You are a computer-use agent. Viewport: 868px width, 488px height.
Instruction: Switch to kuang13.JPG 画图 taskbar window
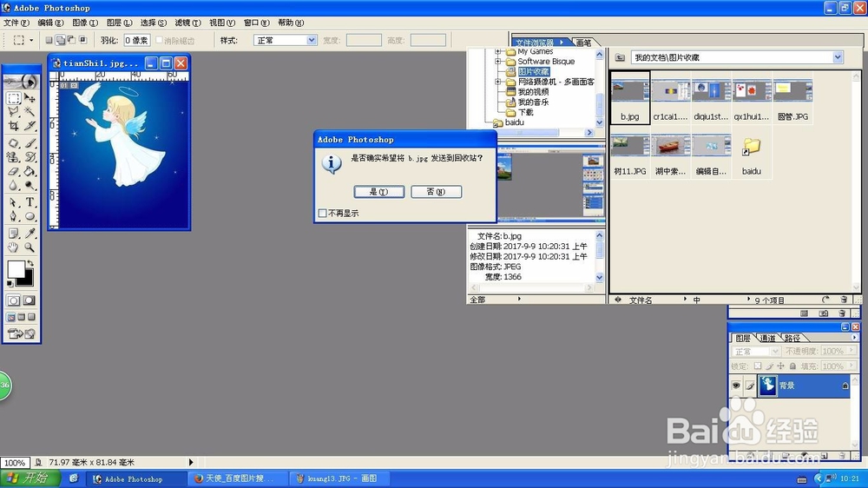(x=340, y=478)
